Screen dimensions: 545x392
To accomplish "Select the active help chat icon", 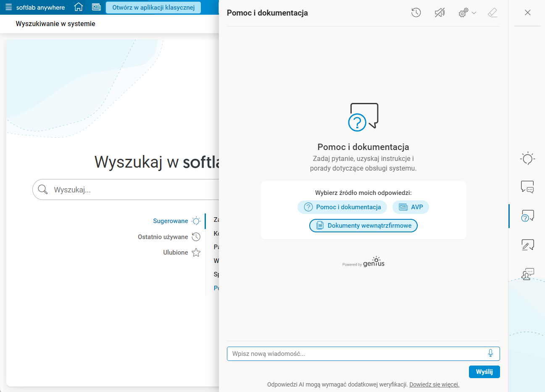I will [x=527, y=216].
